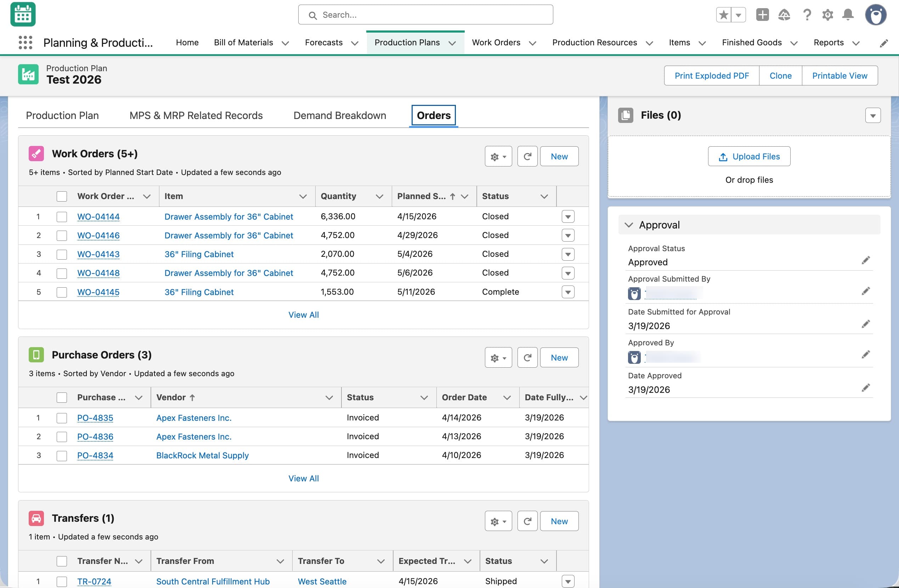Click the Work Orders pink list icon

(36, 154)
